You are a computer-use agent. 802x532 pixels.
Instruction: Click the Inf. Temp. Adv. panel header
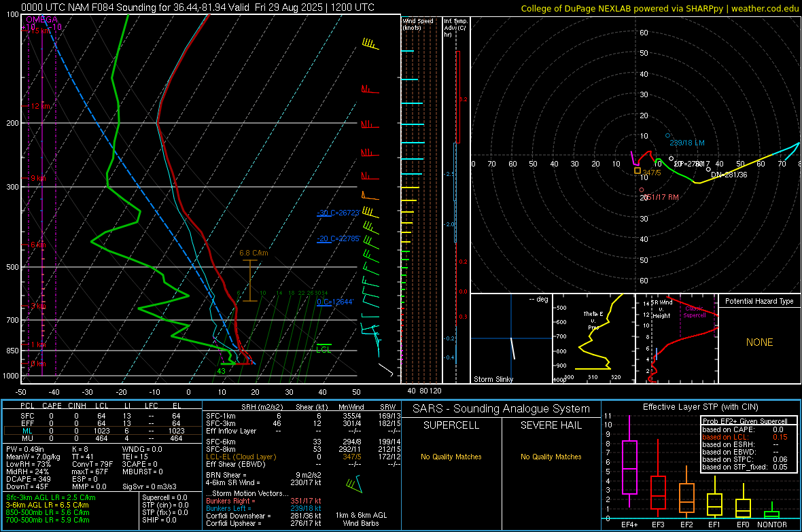tap(455, 28)
